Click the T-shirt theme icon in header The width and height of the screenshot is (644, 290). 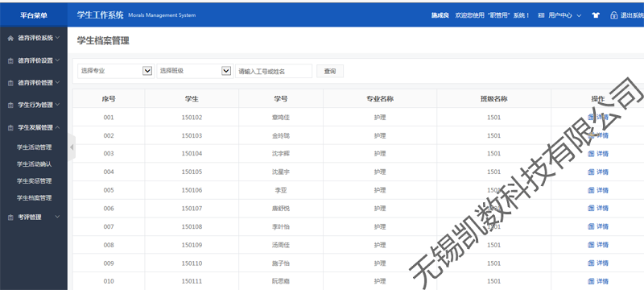click(596, 15)
